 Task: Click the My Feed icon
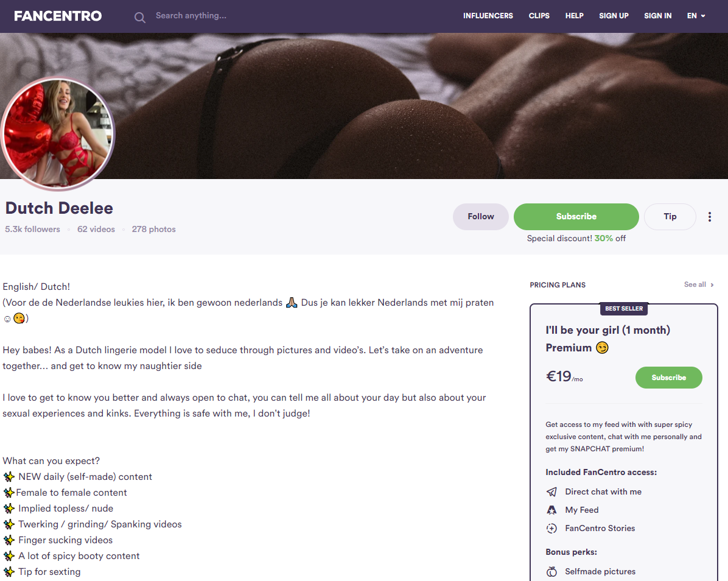point(551,510)
